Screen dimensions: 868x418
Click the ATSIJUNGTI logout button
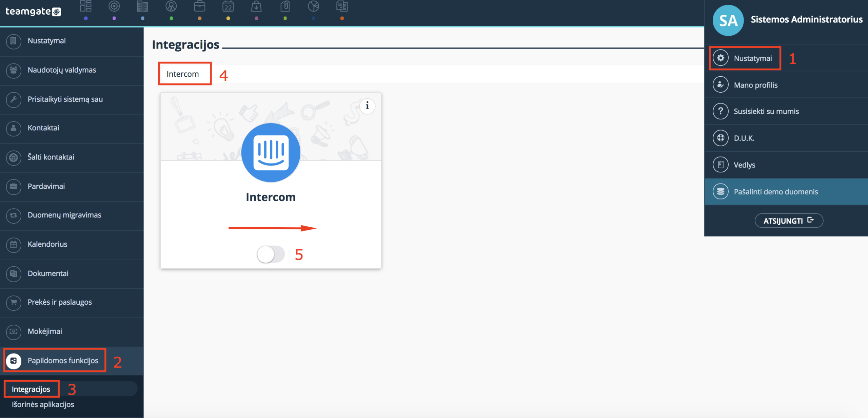point(789,221)
